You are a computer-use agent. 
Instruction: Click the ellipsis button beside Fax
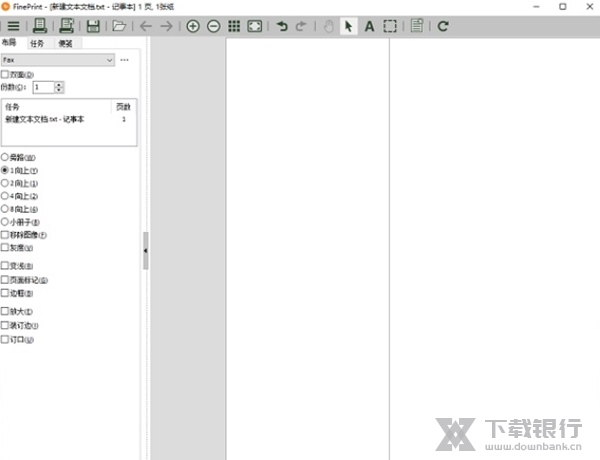125,60
